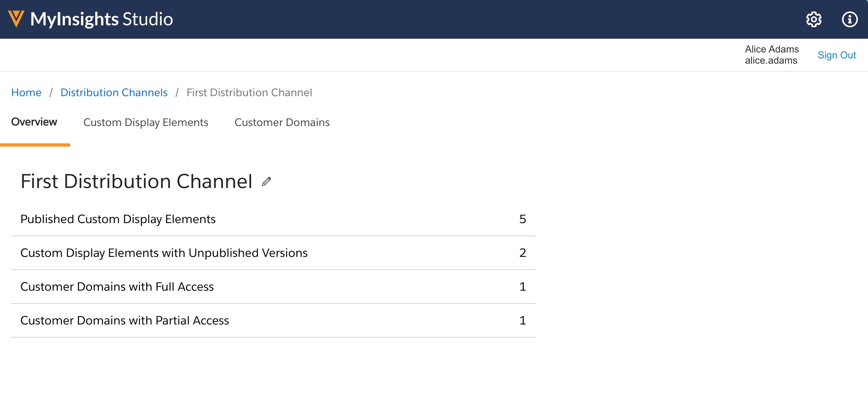Click the MyInsights Studio title

(101, 19)
